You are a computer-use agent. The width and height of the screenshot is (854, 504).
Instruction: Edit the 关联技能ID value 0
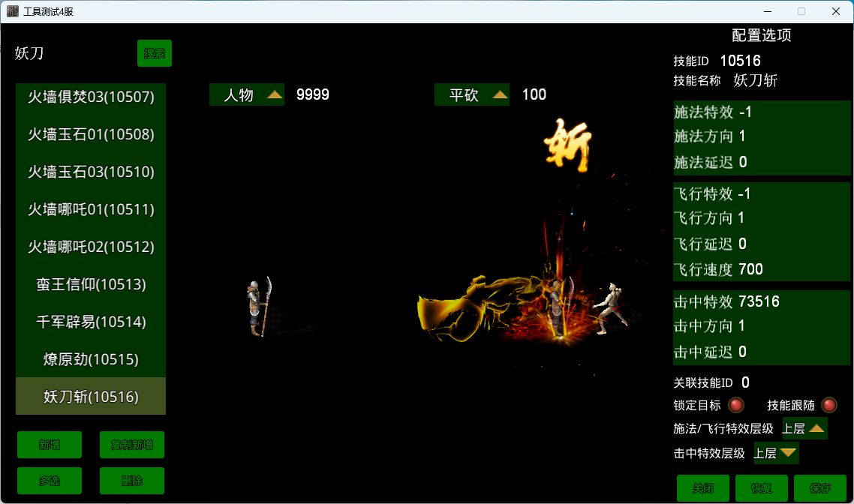coord(746,382)
